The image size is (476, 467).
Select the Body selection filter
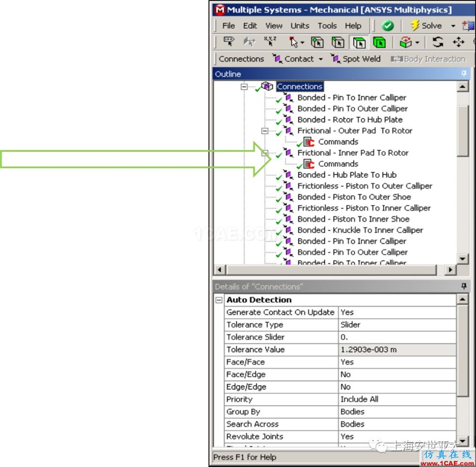tap(379, 42)
